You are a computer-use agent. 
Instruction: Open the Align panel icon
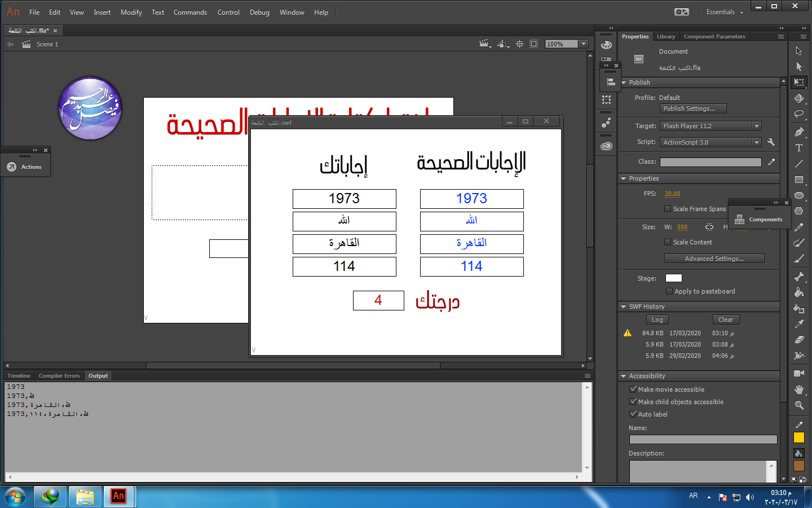point(611,82)
